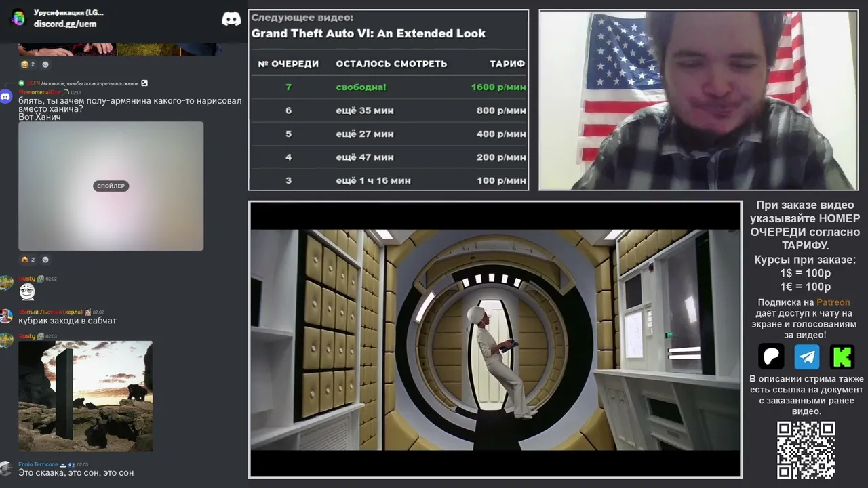This screenshot has width=868, height=488.
Task: Click the avatar beside 'кубрик заходи в сабчат'
Action: pos(6,316)
